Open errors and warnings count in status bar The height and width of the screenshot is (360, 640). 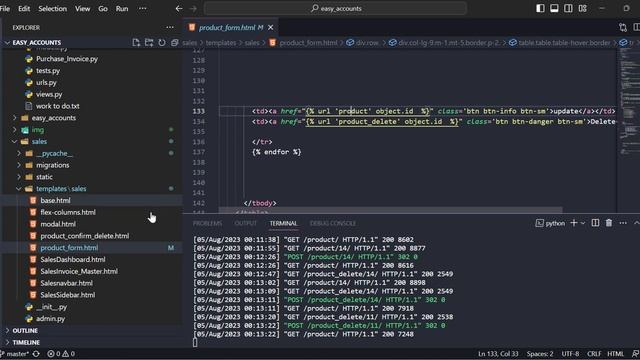pos(61,354)
